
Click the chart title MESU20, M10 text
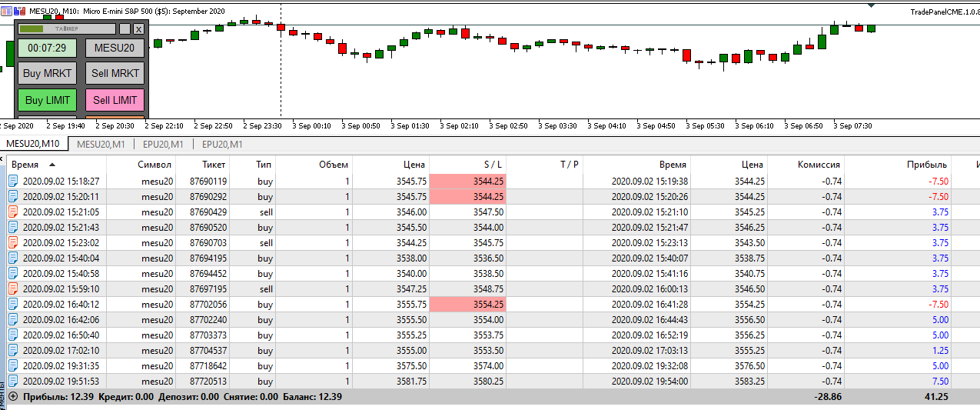click(53, 10)
